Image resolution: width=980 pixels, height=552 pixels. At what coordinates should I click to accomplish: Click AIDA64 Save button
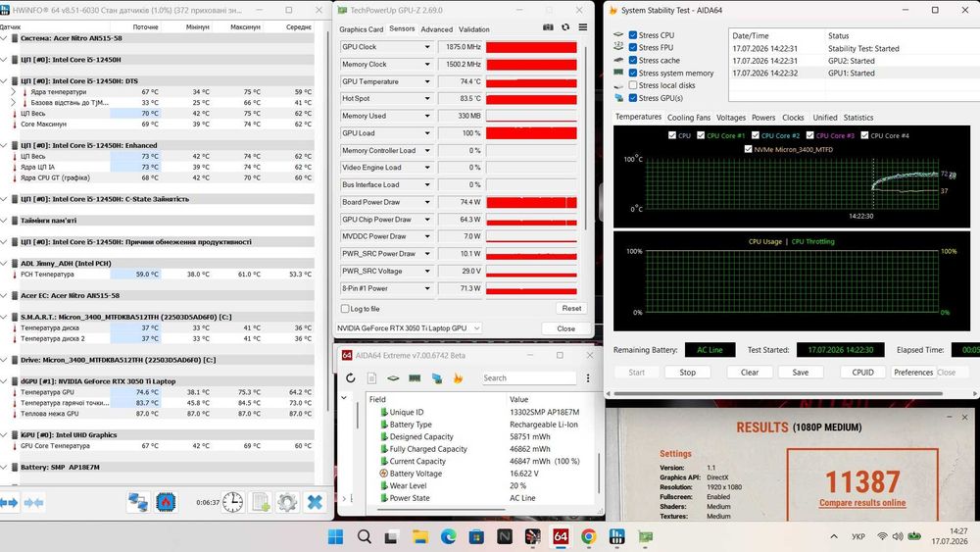(800, 372)
